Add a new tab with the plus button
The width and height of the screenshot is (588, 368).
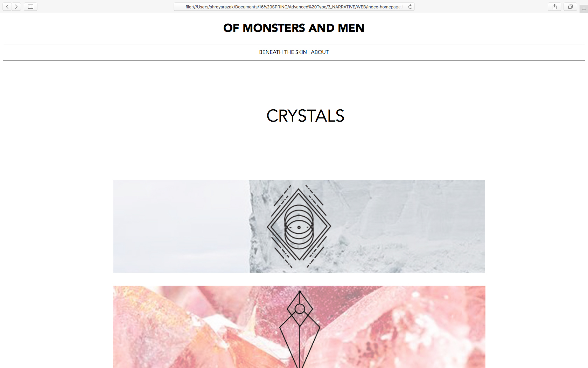click(583, 9)
